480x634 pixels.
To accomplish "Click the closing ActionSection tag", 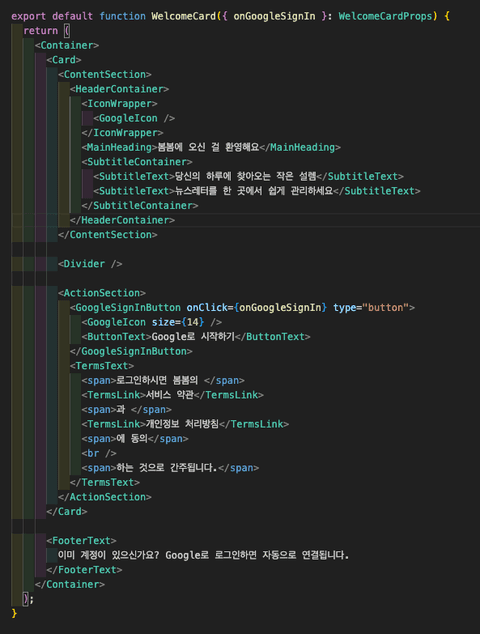I will [x=105, y=497].
